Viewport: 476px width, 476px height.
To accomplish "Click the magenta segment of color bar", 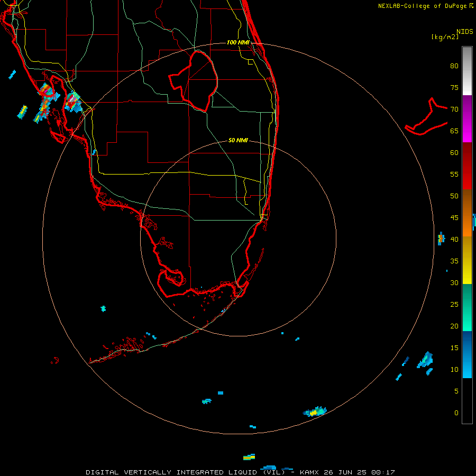I will click(x=467, y=118).
